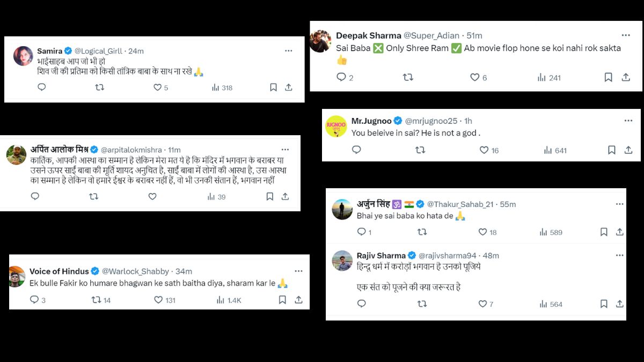Click Samira's profile avatar
Viewport: 644px width, 362px height.
coord(23,56)
